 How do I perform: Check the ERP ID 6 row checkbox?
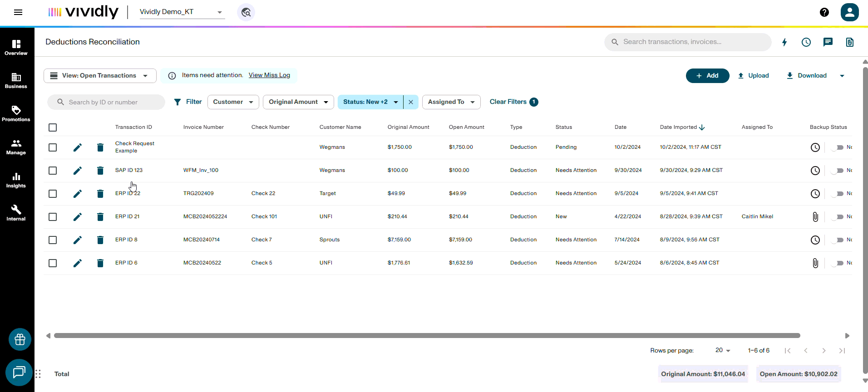(53, 263)
